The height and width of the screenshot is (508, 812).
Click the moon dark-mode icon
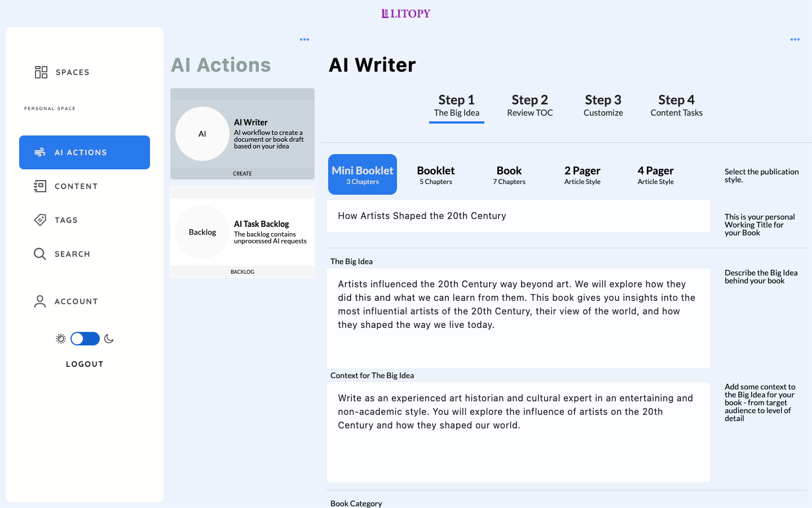(x=109, y=339)
